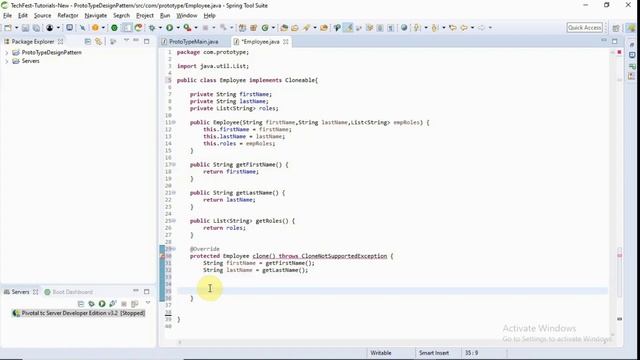Collapse all in Package Explorer
The image size is (640, 360).
[x=87, y=42]
